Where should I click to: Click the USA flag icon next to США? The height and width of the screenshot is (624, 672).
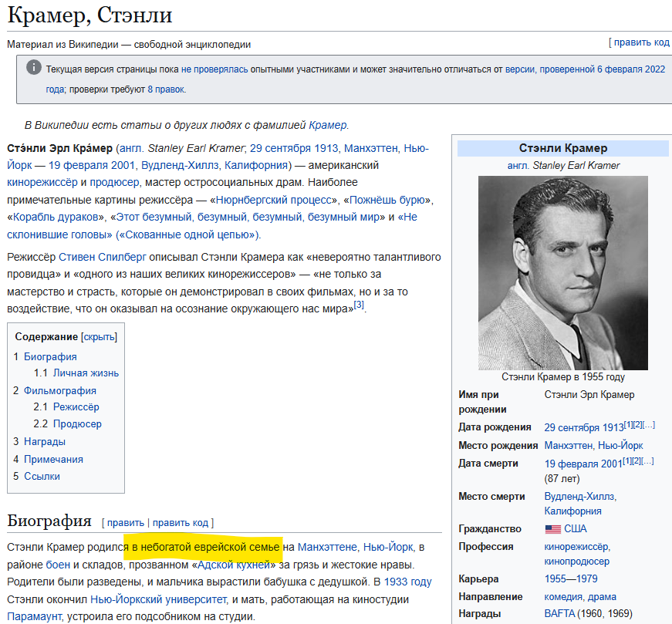click(552, 529)
